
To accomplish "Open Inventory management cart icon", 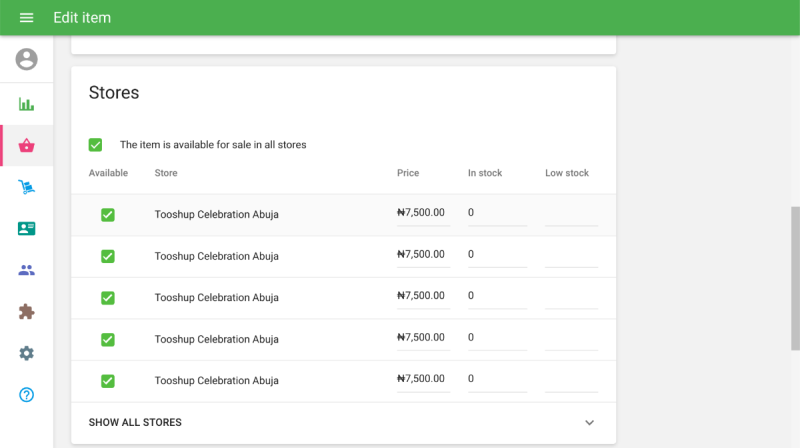I will click(27, 187).
